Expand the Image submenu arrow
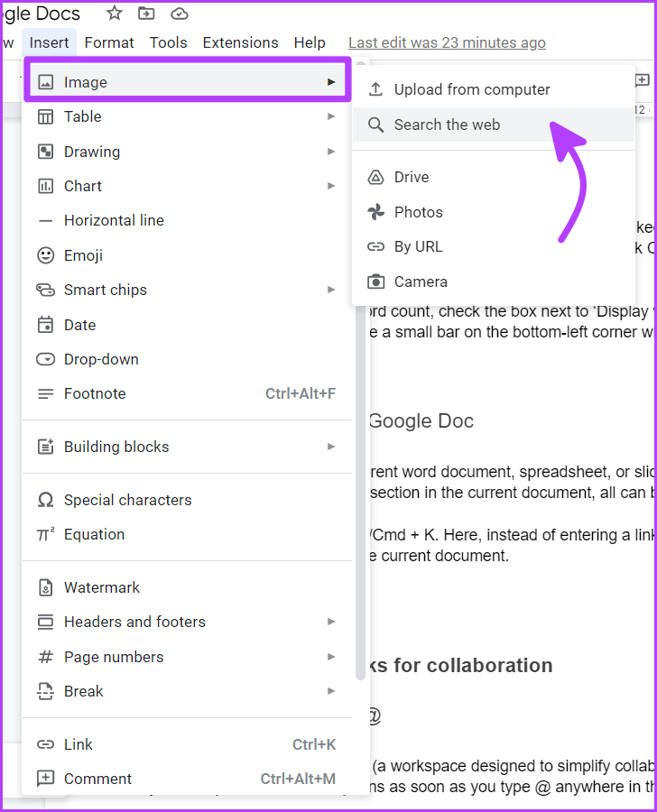Viewport: 657px width, 812px height. 331,82
